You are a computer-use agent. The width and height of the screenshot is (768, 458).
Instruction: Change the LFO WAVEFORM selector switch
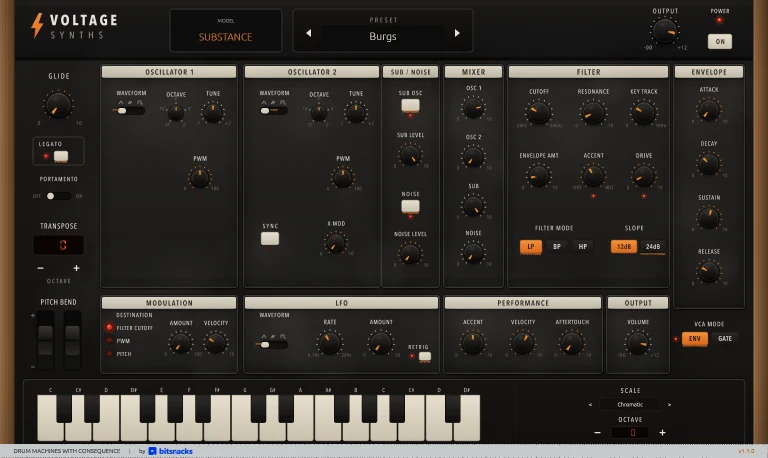point(272,345)
